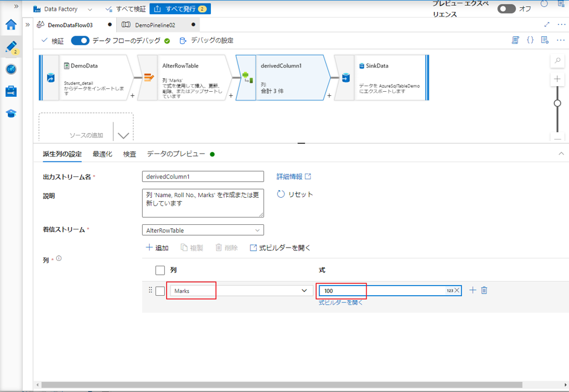Open the Learning center graduation cap icon
This screenshot has height=392, width=569.
[x=11, y=113]
